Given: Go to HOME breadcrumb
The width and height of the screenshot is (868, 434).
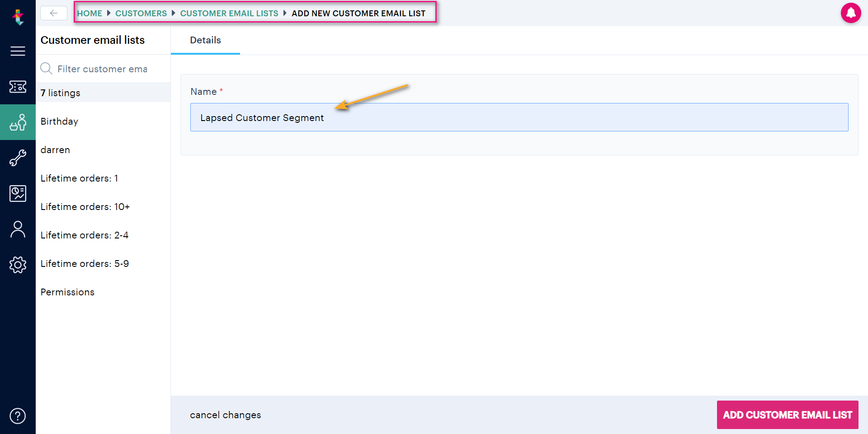Looking at the screenshot, I should [90, 13].
